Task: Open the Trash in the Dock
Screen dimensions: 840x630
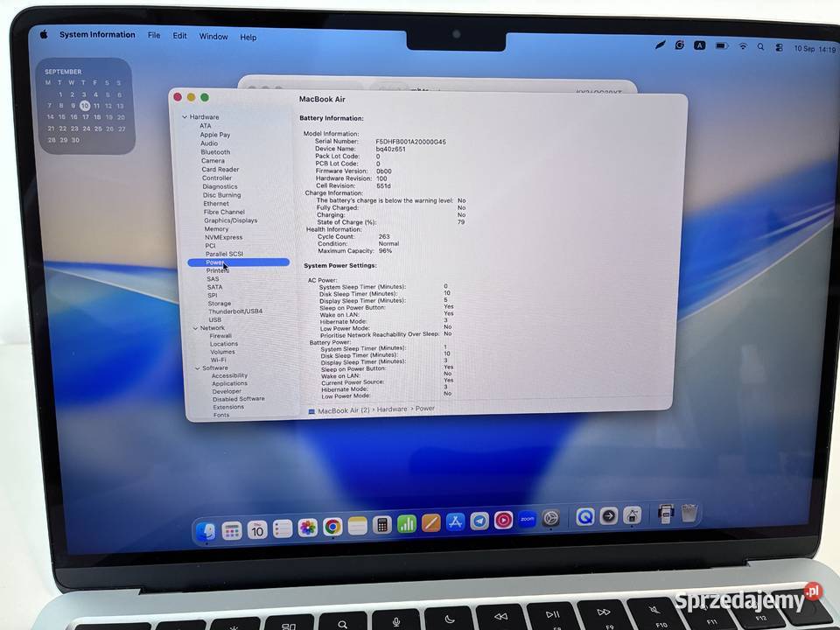Action: [x=689, y=514]
